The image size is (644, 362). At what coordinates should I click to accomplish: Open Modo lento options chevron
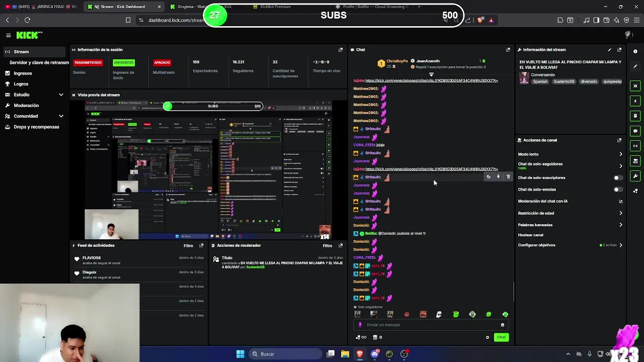click(620, 154)
